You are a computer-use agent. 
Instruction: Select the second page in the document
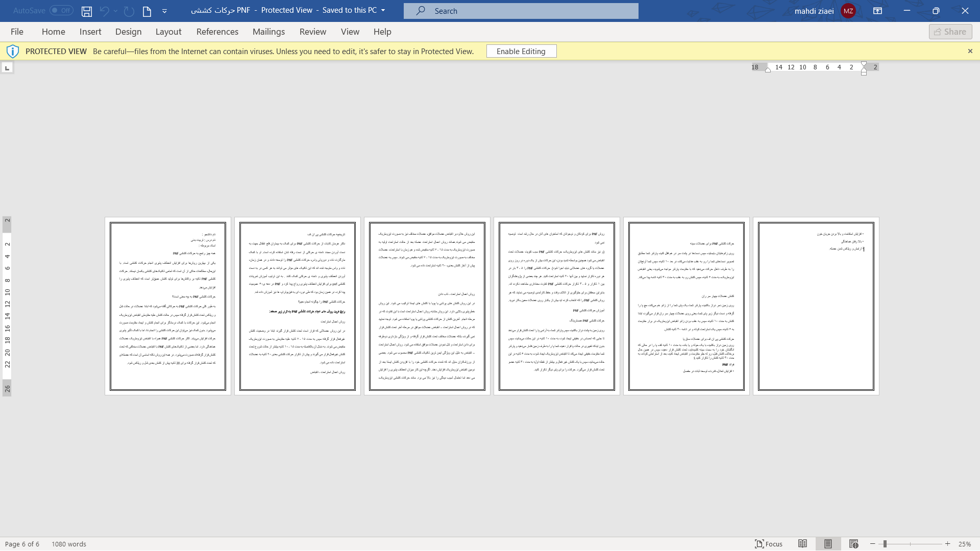click(x=298, y=306)
